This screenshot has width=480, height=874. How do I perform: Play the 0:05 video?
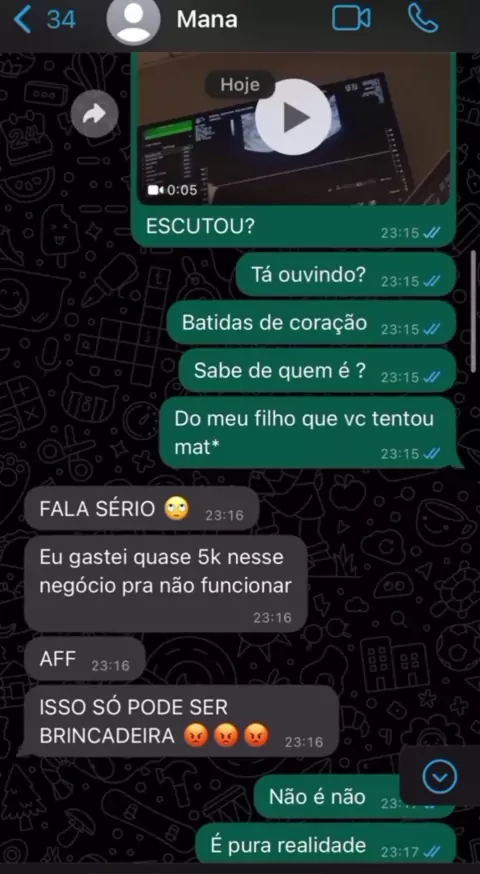(293, 117)
